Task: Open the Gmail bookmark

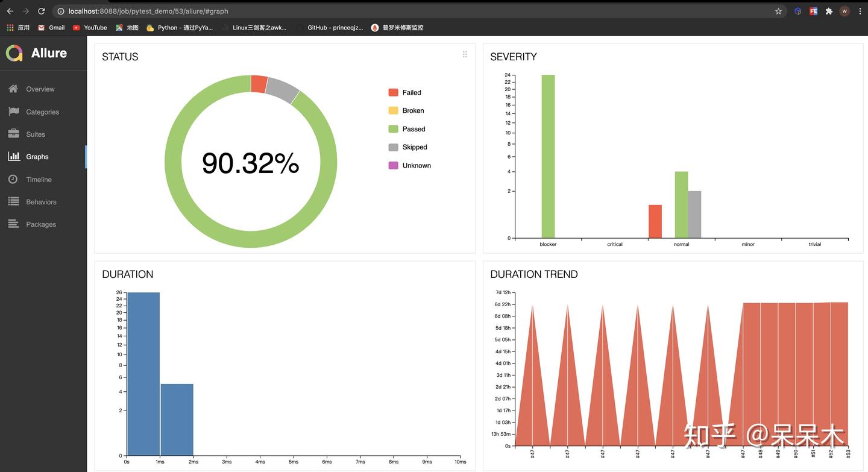Action: coord(51,27)
